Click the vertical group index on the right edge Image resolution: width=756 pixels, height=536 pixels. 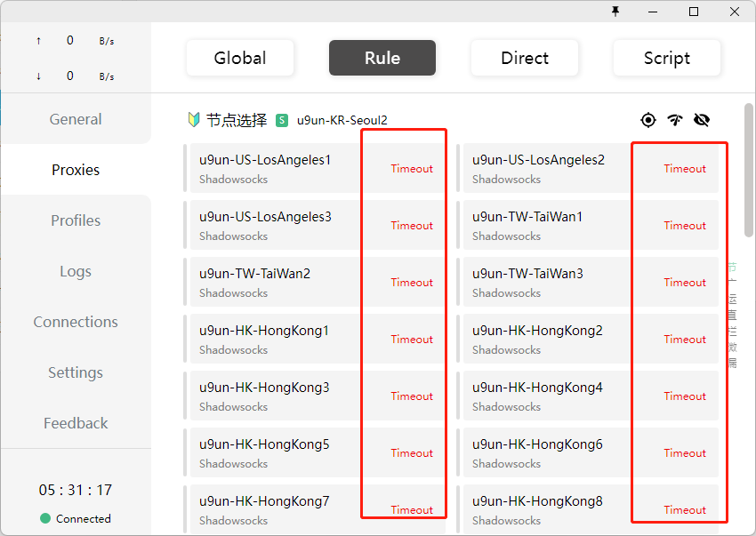732,316
